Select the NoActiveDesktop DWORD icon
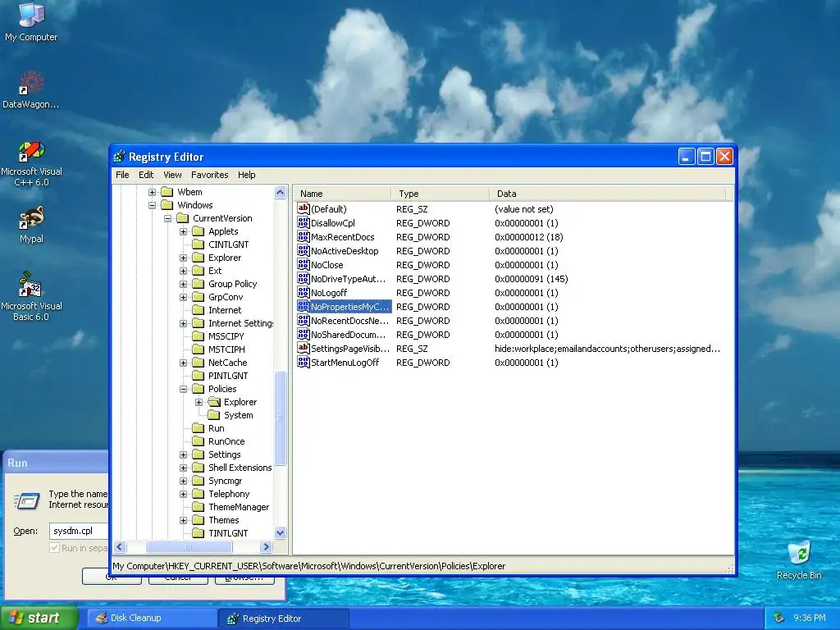Screen dimensions: 840x630 304,251
